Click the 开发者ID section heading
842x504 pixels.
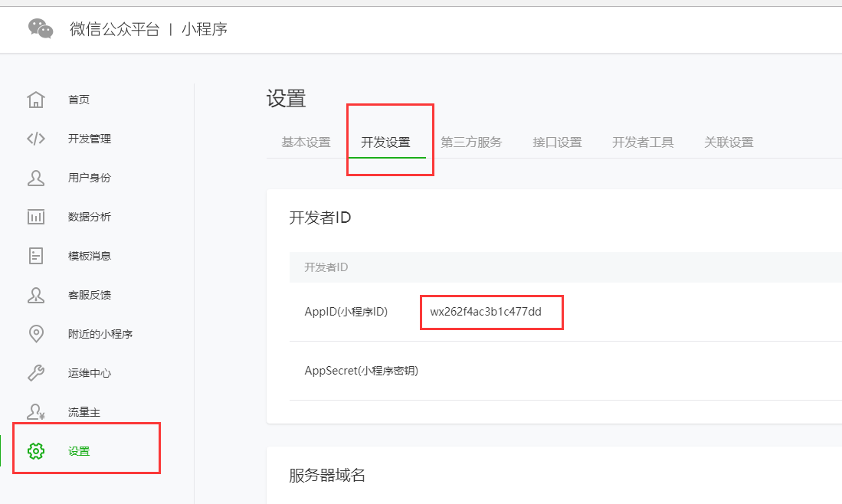(320, 218)
